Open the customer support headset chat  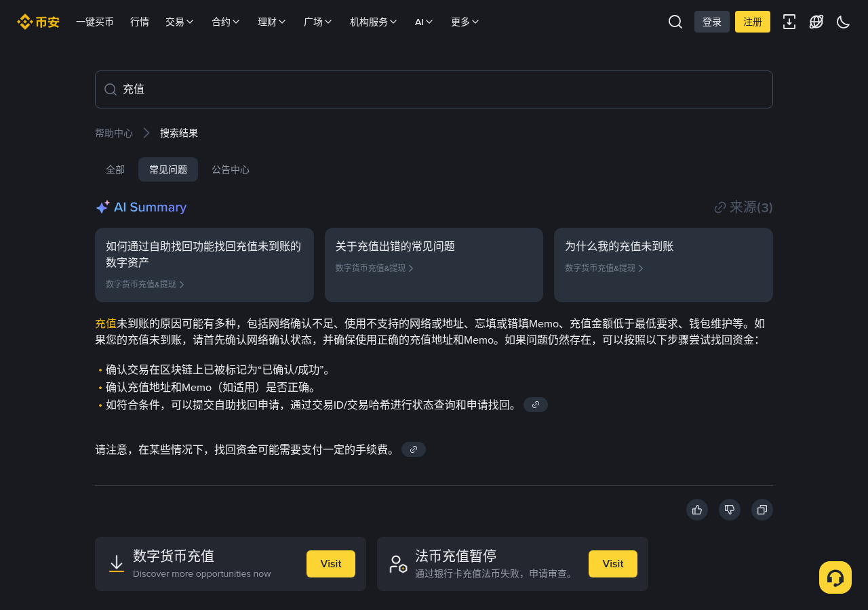pyautogui.click(x=835, y=577)
